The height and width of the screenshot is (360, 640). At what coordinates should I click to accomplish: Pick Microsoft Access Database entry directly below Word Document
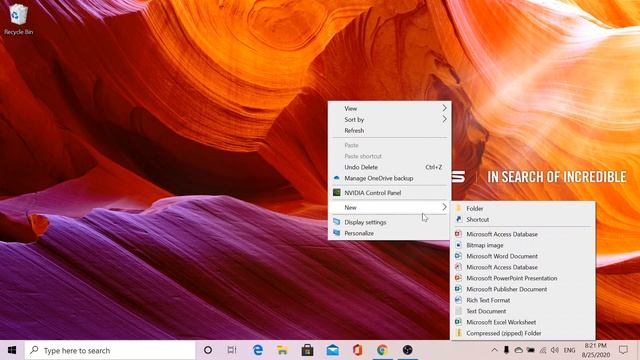[523, 267]
